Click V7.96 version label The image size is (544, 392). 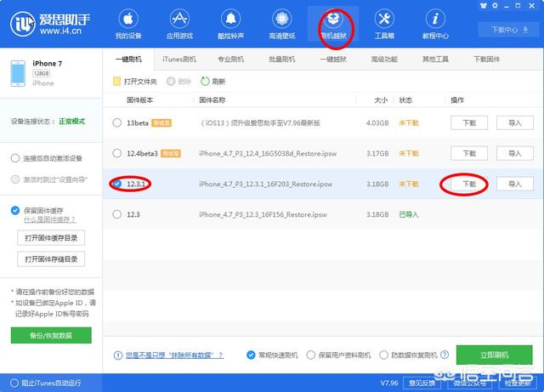tap(389, 383)
